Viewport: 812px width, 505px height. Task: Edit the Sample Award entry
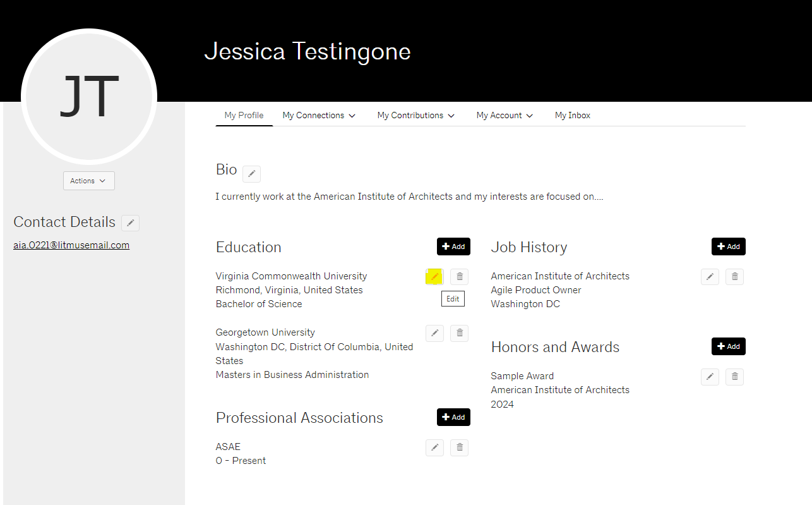pyautogui.click(x=710, y=377)
